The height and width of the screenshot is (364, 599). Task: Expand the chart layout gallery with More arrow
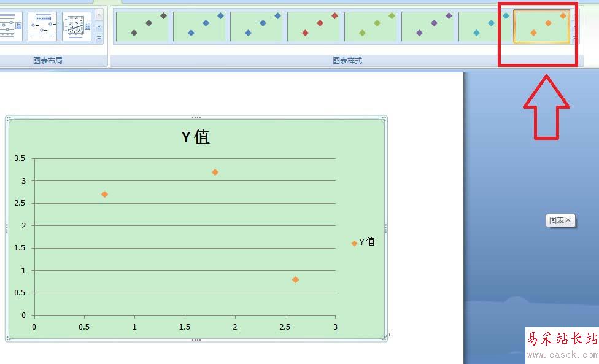tap(99, 38)
